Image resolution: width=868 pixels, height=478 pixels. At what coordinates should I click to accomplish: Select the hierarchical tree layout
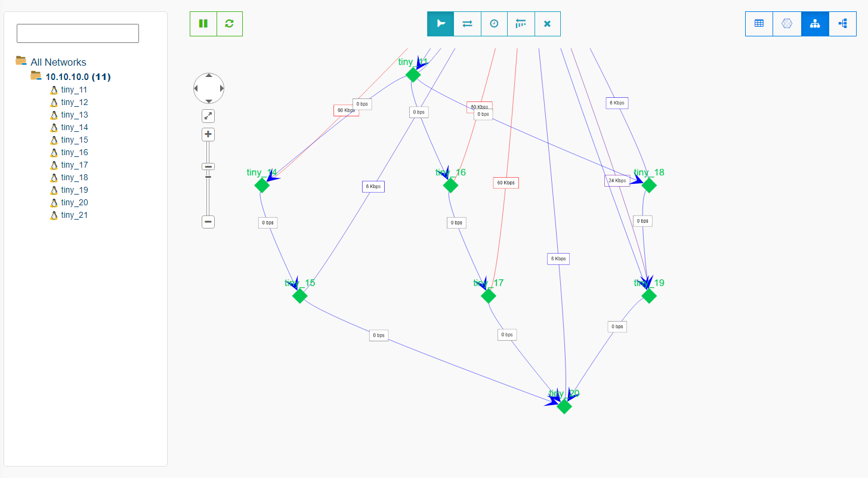click(814, 23)
